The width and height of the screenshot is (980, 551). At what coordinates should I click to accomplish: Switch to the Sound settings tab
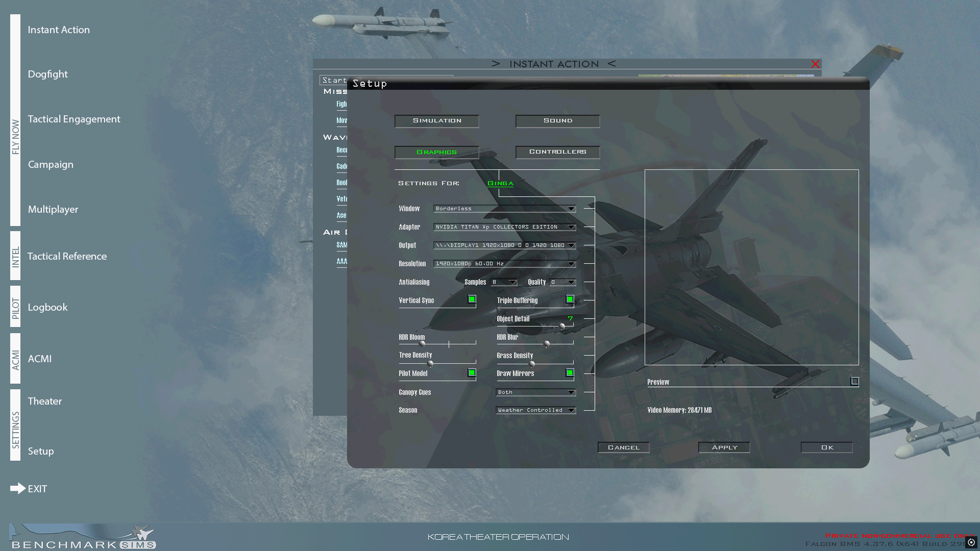[x=557, y=121]
